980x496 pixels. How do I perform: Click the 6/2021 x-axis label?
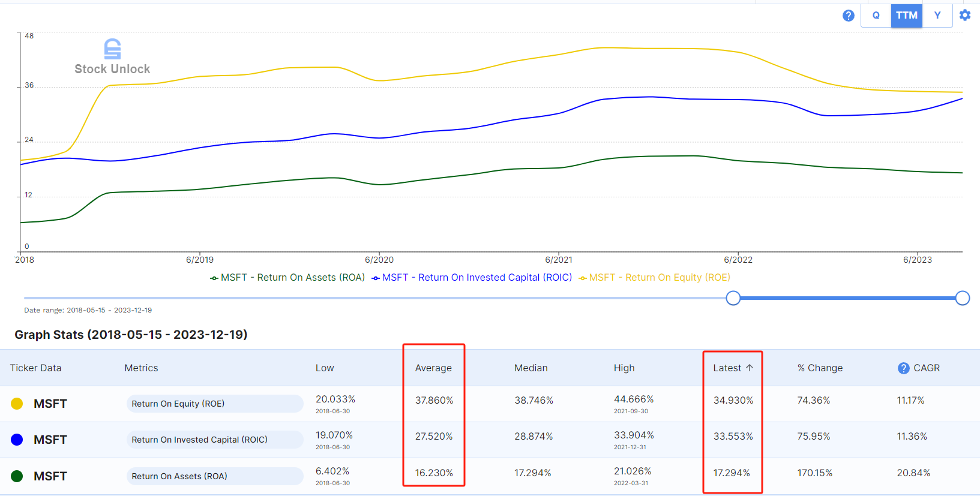coord(559,260)
